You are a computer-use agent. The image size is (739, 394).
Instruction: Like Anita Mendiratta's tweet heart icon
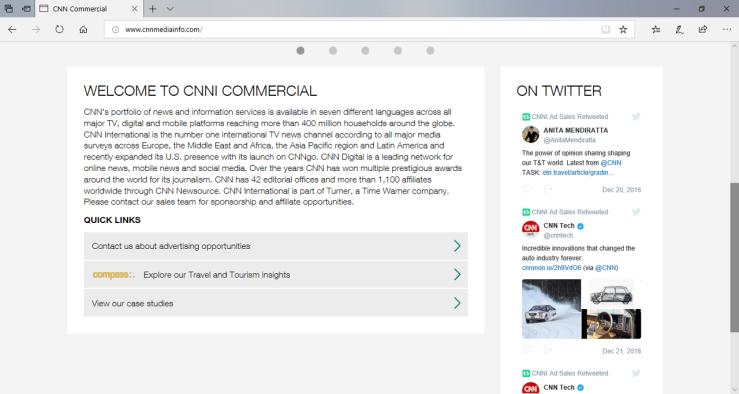(x=526, y=189)
